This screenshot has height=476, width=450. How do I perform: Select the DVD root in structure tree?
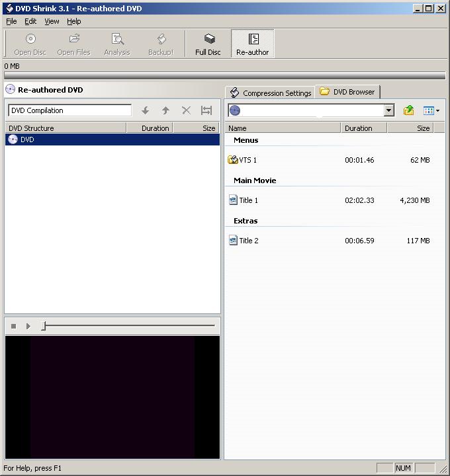[x=112, y=139]
